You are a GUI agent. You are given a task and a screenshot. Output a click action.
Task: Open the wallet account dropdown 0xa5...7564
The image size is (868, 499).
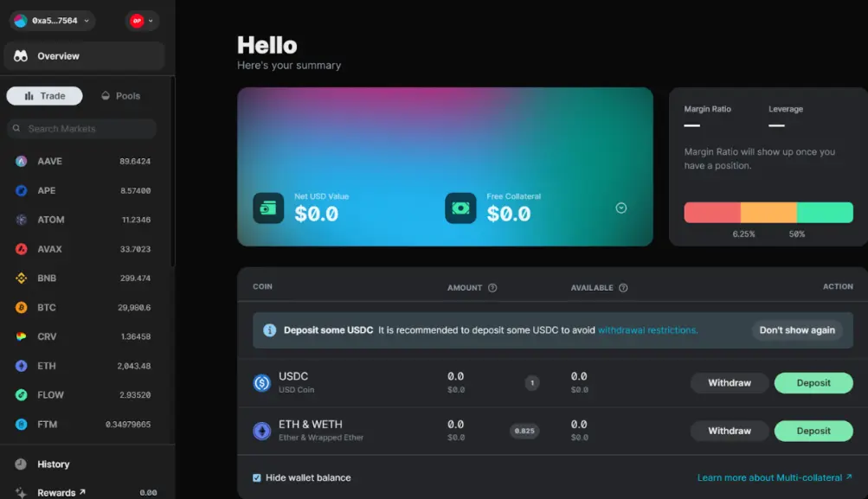52,21
